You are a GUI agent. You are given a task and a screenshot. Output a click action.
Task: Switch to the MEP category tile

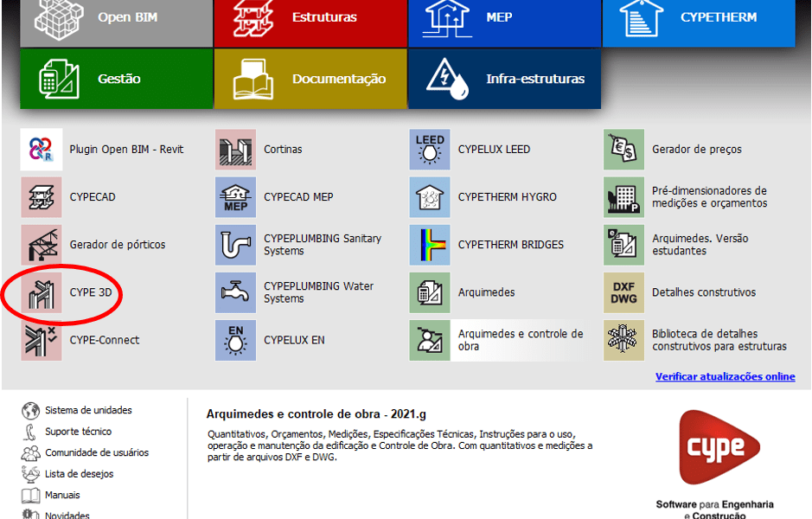pyautogui.click(x=505, y=22)
